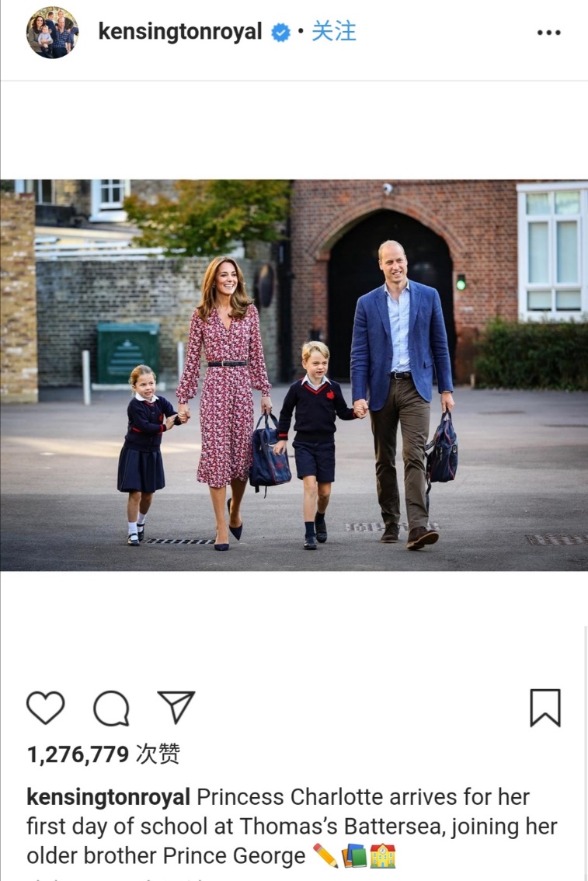Tap the school building emoji in caption
This screenshot has width=588, height=881.
point(382,855)
